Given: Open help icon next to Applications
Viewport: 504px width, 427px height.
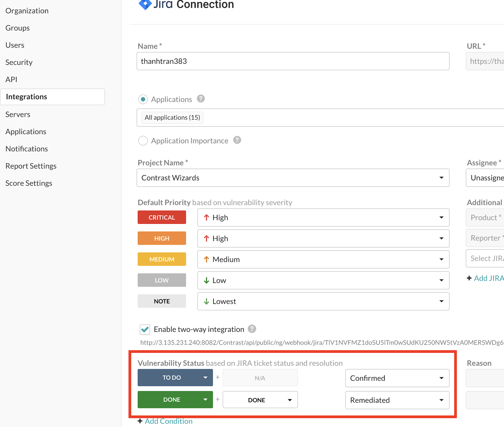Looking at the screenshot, I should click(x=201, y=99).
